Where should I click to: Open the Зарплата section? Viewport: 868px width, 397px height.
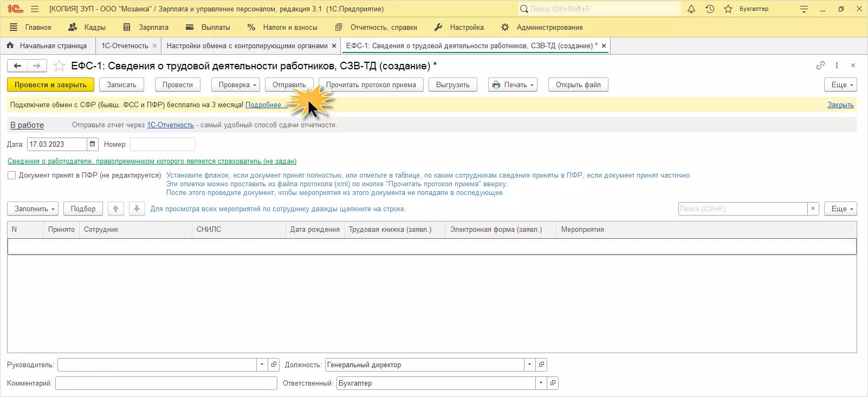click(146, 27)
